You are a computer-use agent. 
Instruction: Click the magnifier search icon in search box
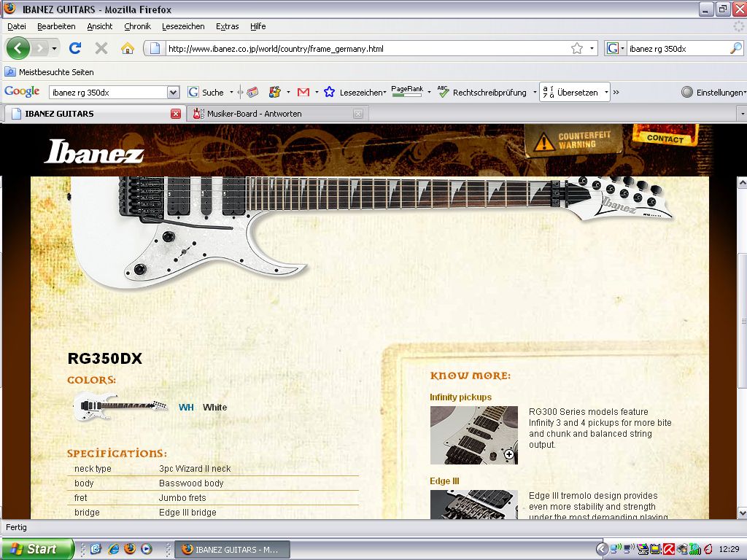point(735,48)
